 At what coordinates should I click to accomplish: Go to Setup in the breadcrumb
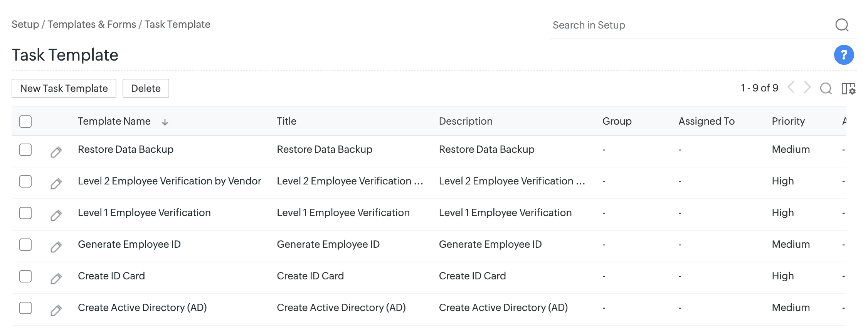(25, 24)
